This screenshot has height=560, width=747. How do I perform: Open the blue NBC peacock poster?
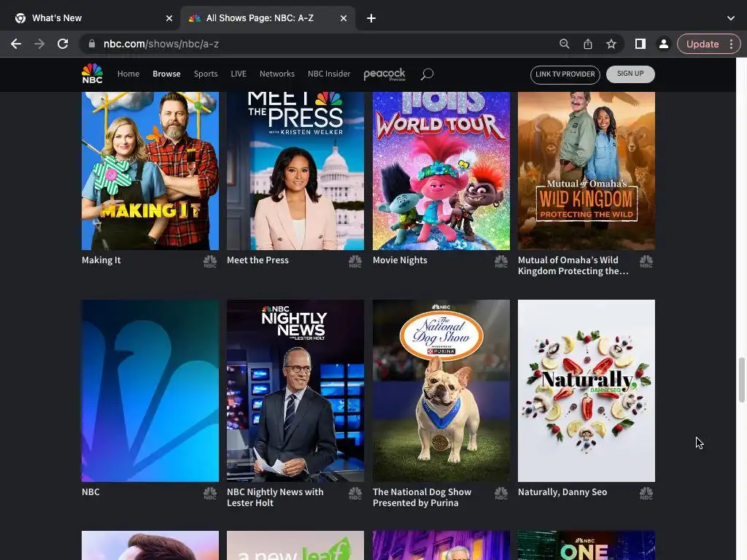(x=150, y=391)
